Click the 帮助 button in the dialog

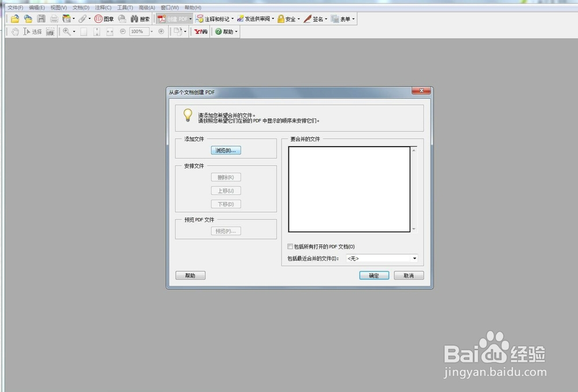click(x=190, y=276)
